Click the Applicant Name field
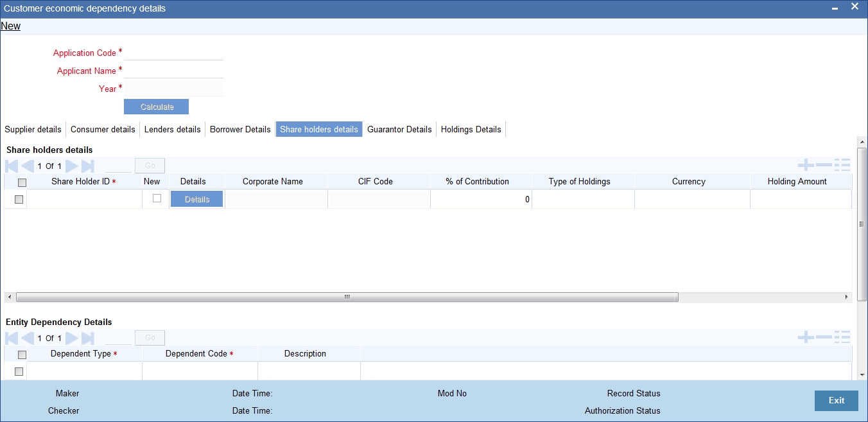This screenshot has height=422, width=868. click(173, 71)
